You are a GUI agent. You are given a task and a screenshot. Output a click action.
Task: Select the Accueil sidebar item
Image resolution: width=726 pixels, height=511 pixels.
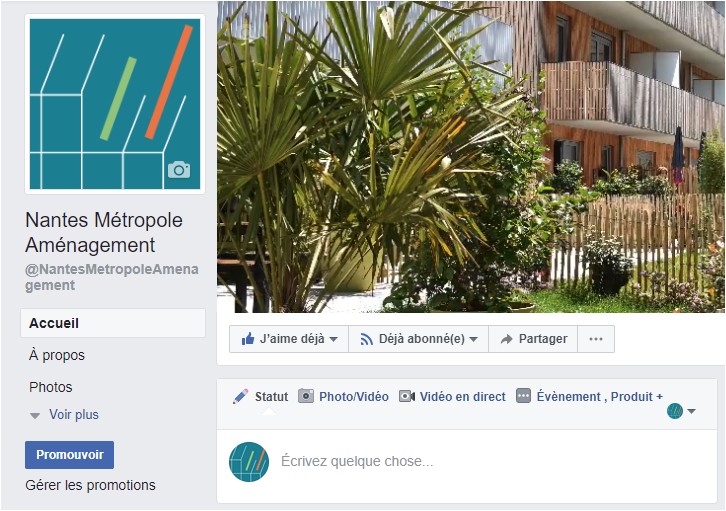point(113,323)
